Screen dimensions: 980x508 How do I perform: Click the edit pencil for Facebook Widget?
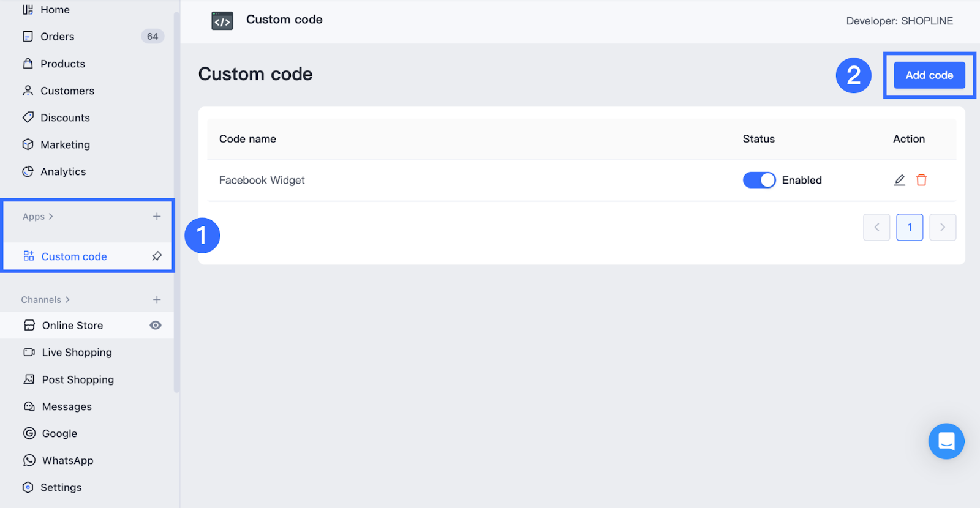click(899, 180)
